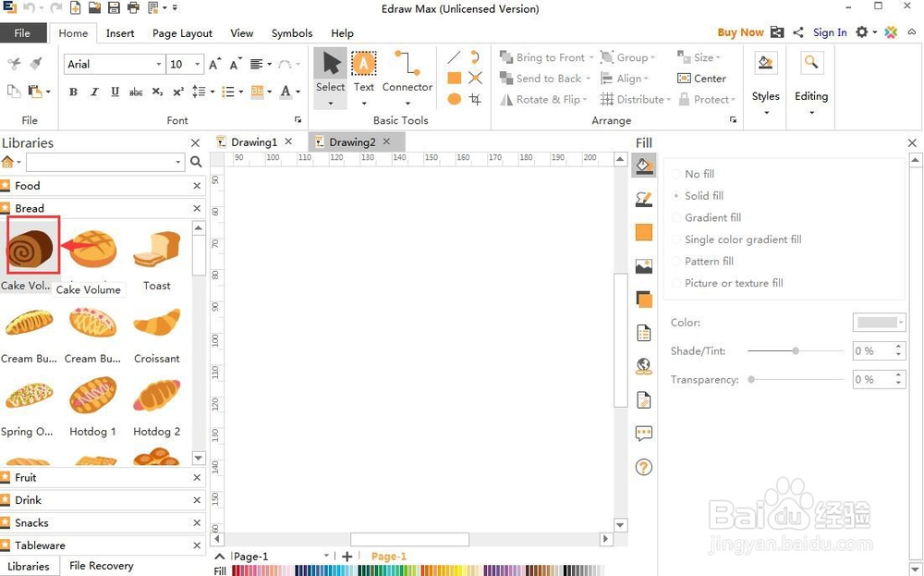Click Sign In

point(830,32)
